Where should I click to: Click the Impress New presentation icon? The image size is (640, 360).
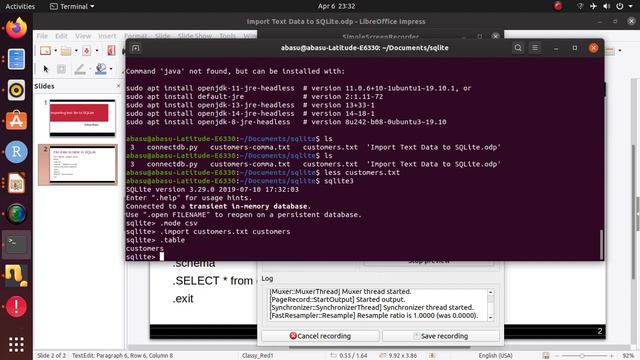[45, 51]
